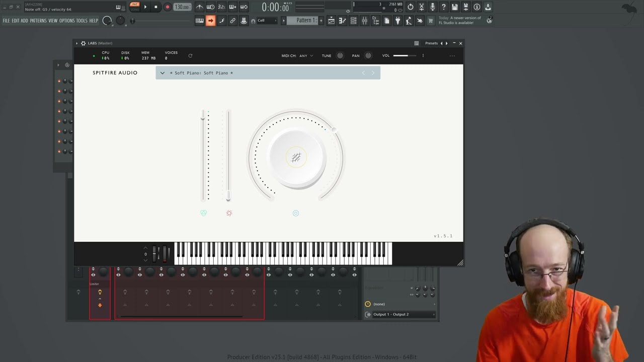The height and width of the screenshot is (362, 644).
Task: Open the VIEW menu
Action: [x=53, y=21]
